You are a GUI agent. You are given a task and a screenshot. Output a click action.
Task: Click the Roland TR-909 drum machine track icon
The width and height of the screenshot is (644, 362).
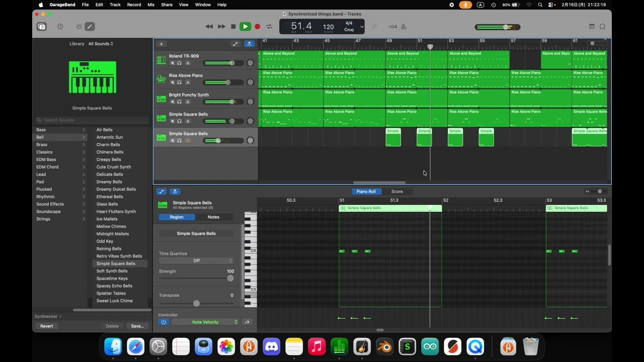click(161, 60)
